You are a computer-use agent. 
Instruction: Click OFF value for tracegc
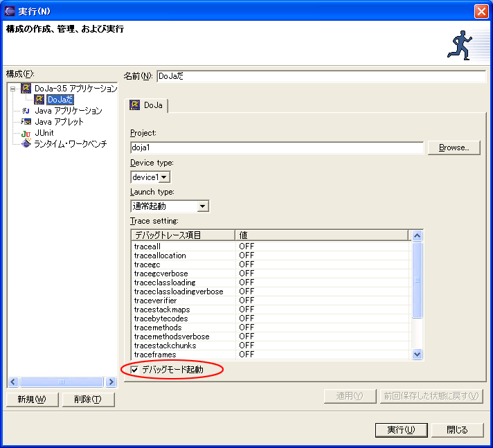point(247,265)
